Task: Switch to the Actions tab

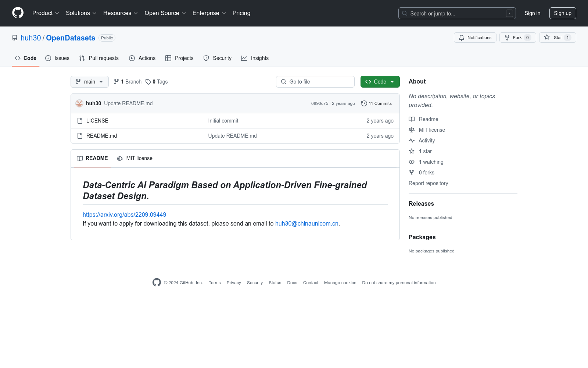Action: (x=142, y=58)
